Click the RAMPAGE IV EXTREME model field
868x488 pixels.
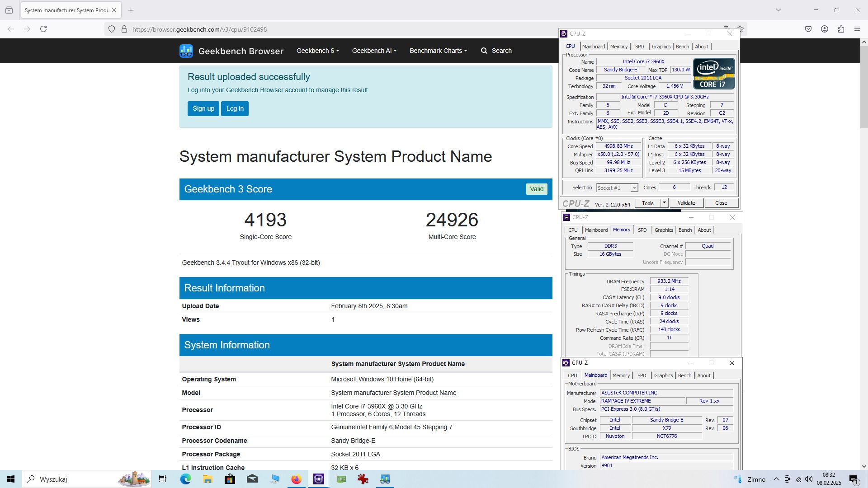point(642,401)
